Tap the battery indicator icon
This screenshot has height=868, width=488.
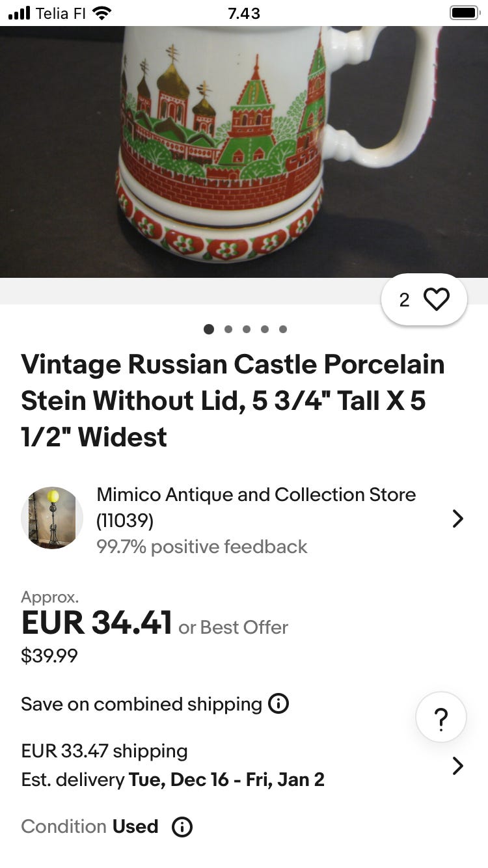point(464,13)
